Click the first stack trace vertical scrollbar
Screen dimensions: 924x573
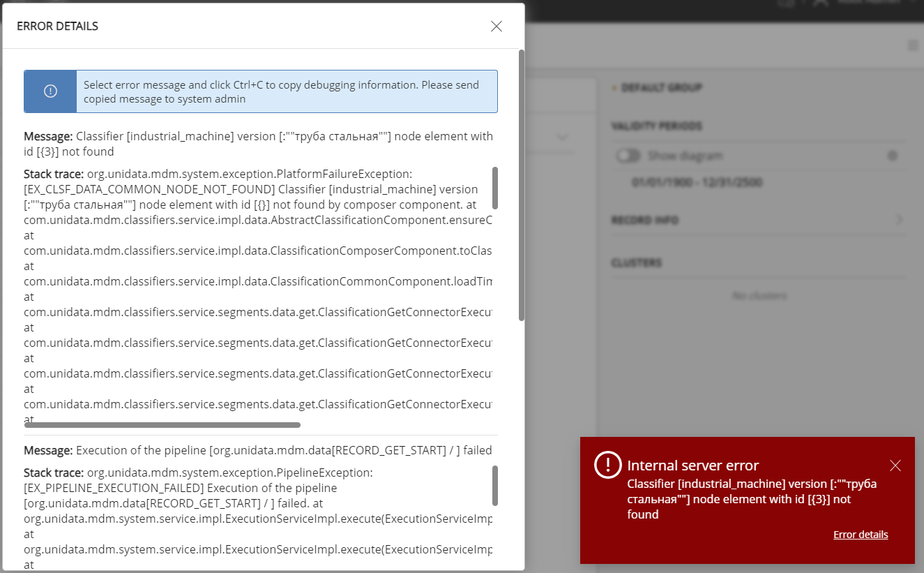(x=495, y=188)
